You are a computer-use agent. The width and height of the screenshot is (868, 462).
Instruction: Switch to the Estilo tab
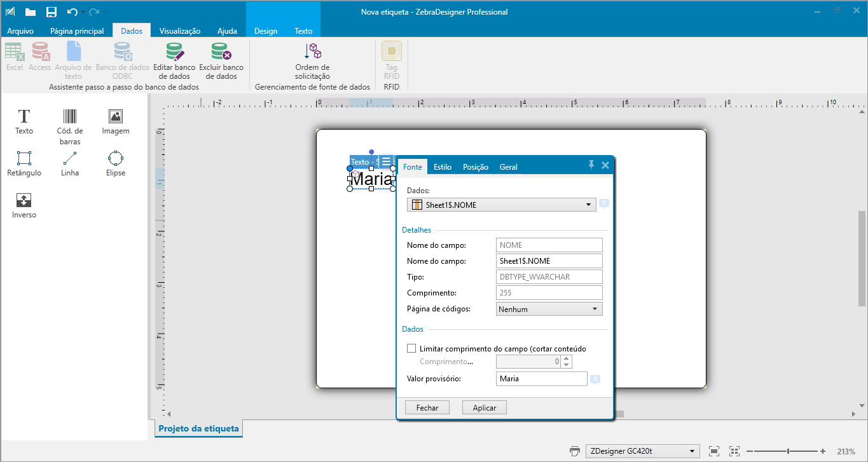442,166
